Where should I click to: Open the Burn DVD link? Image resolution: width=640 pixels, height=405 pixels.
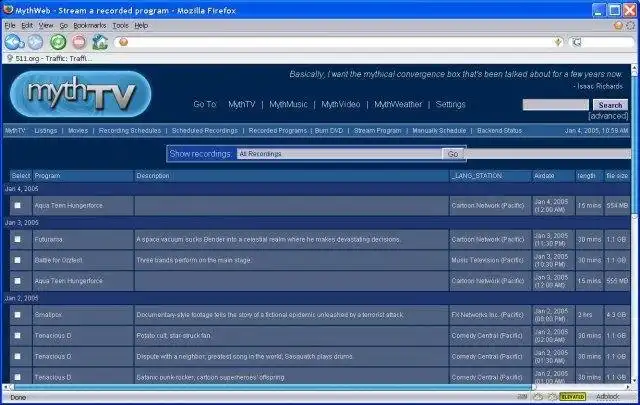[x=329, y=131]
